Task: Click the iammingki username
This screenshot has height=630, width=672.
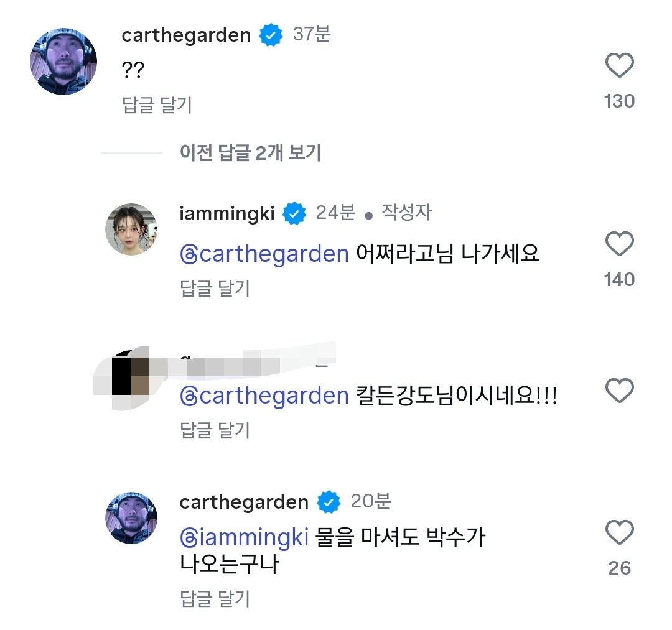Action: coord(227,213)
